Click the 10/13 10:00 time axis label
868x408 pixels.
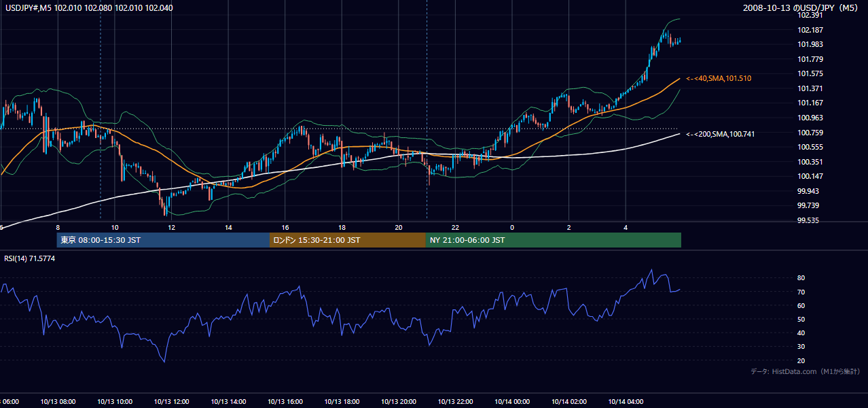pos(115,402)
